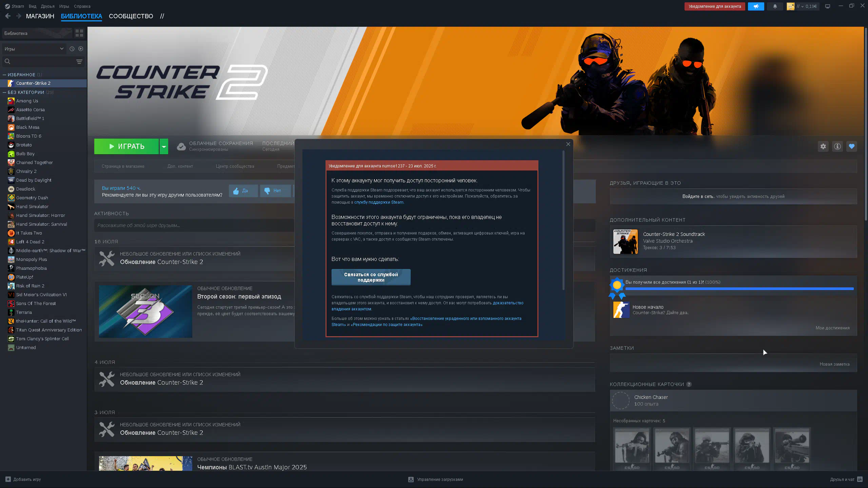Click the Новое начало achievement icon
Image resolution: width=868 pixels, height=488 pixels.
click(x=622, y=310)
